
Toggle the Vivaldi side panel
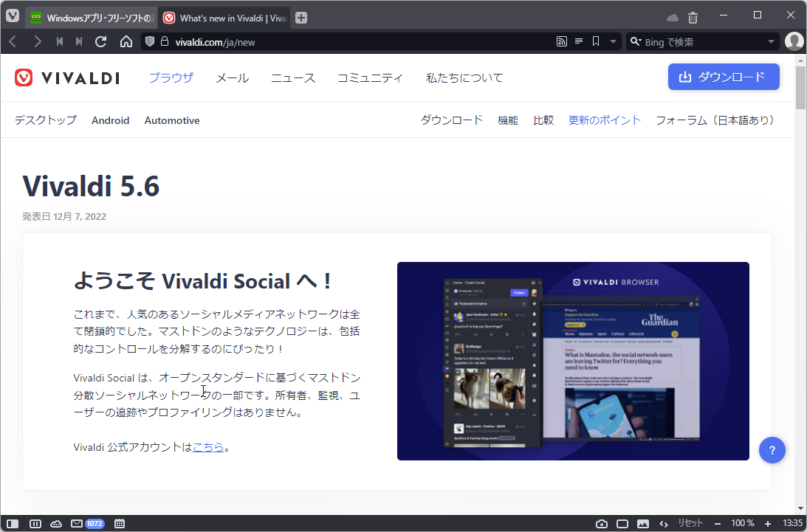pos(13,524)
